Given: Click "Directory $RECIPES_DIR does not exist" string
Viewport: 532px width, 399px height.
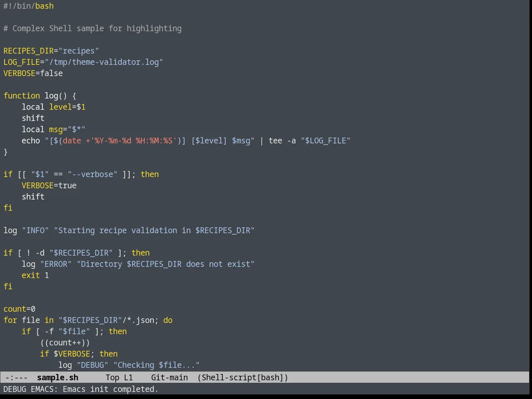Looking at the screenshot, I should coord(165,264).
